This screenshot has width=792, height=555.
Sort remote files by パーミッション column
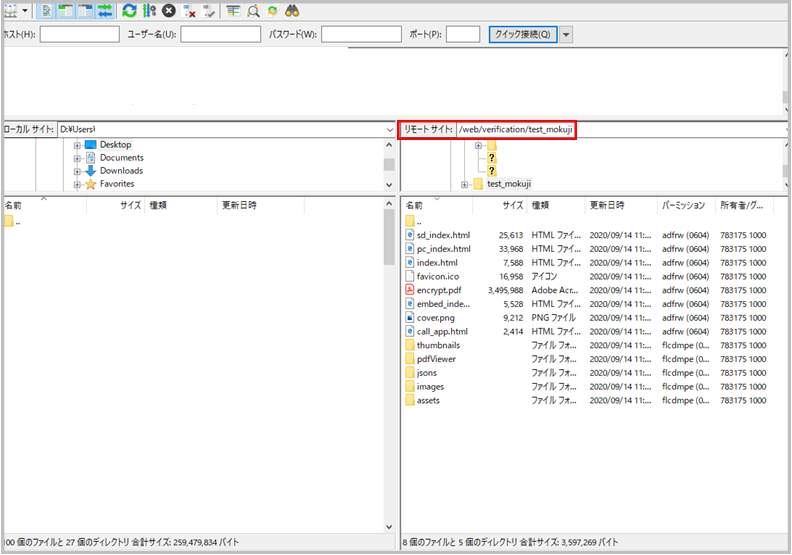tap(683, 205)
